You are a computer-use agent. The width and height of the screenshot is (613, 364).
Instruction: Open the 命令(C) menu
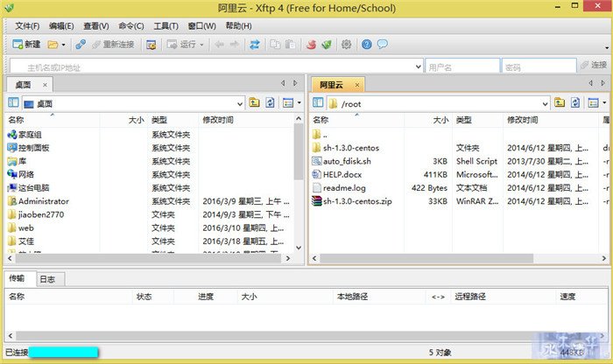131,26
